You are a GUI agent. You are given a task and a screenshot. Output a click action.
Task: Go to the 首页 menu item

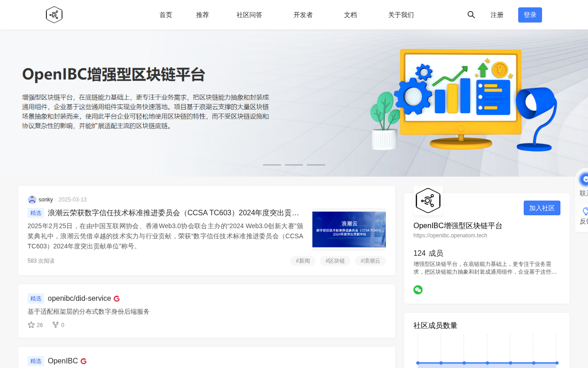(165, 15)
